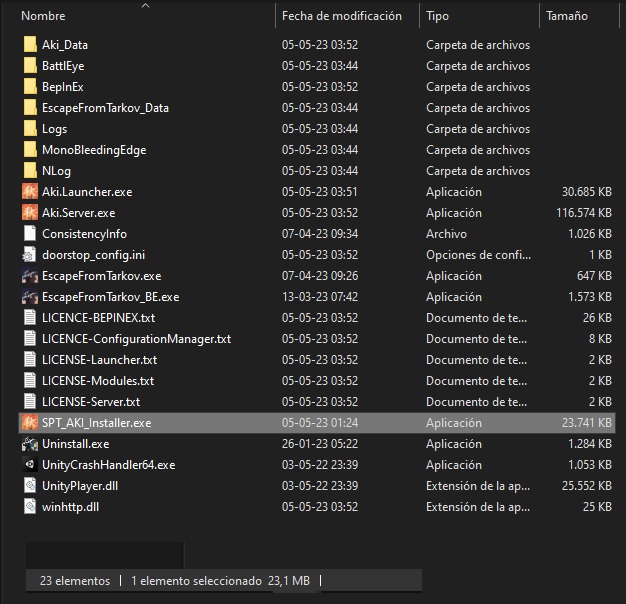The width and height of the screenshot is (626, 604).
Task: Click the EscapeFromTarkov_Data folder icon
Action: 30,108
